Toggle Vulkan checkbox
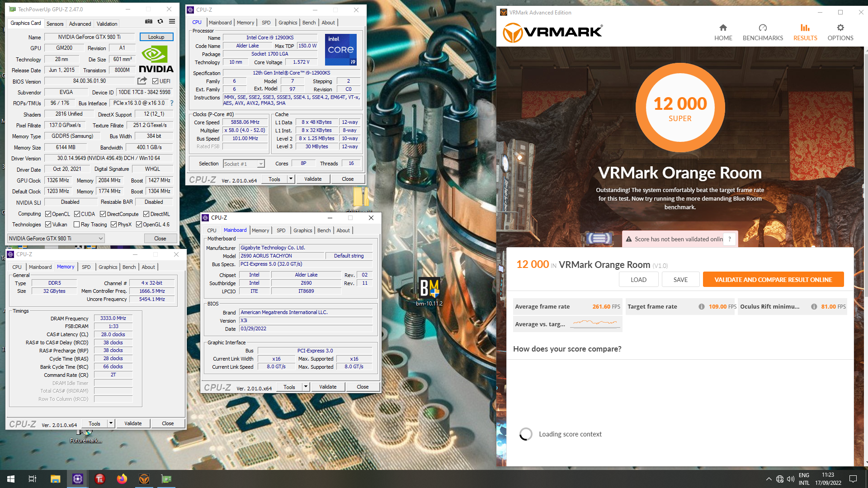The image size is (868, 488). (48, 225)
